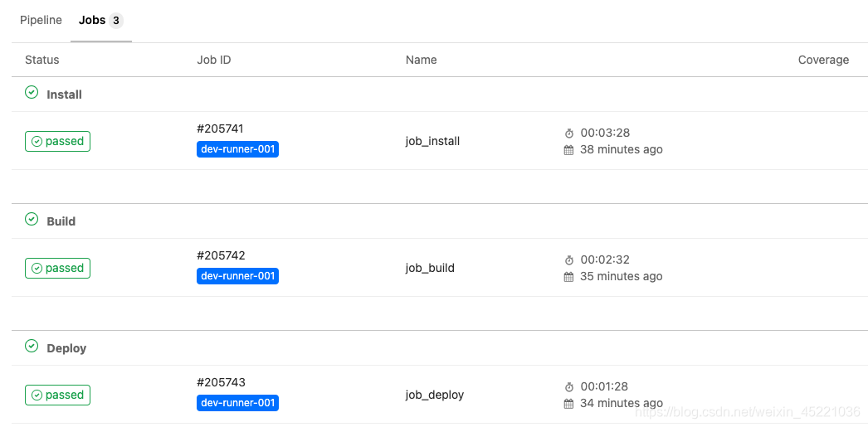Switch to the Pipeline tab
Viewport: 868px width, 427px height.
(41, 21)
